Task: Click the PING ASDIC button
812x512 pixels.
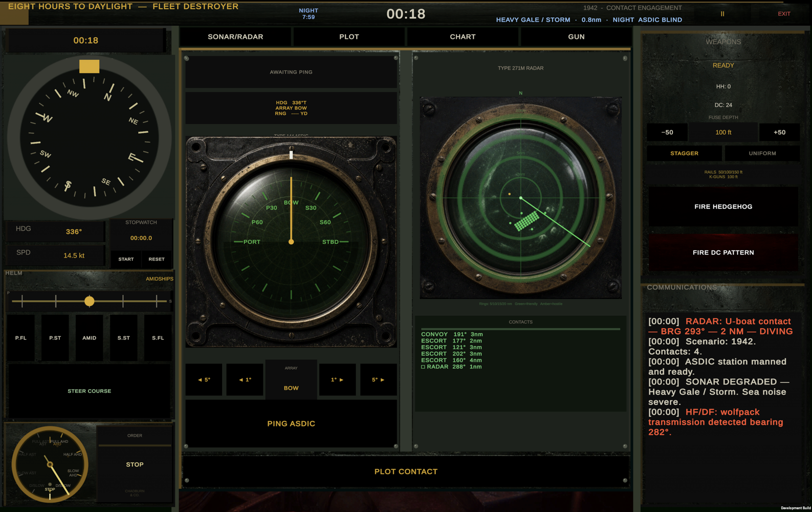Action: coord(291,423)
